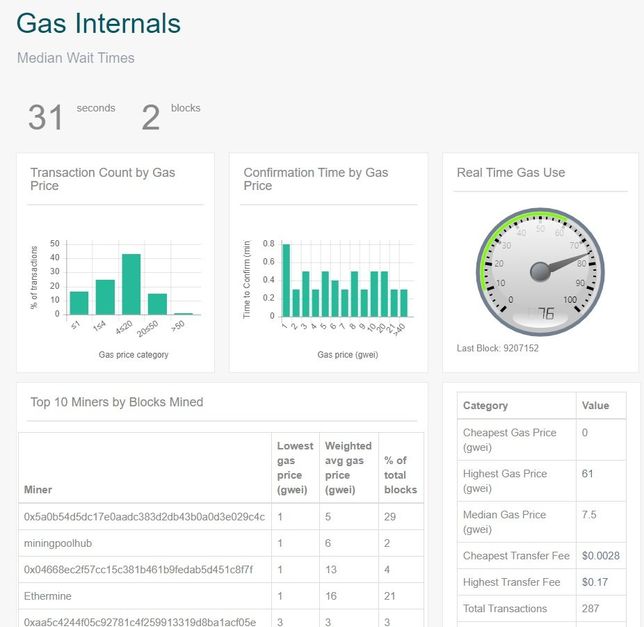
Task: Click the Total Transactions row
Action: 505,608
